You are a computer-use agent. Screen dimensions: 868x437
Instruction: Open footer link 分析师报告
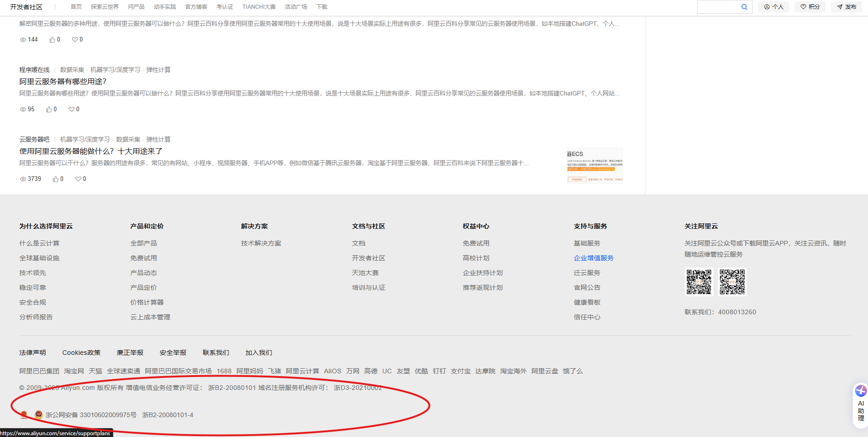click(36, 317)
